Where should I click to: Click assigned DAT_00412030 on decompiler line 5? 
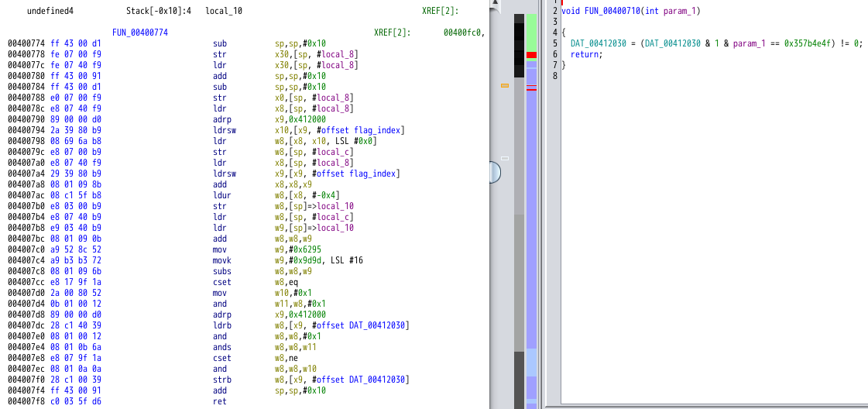(598, 43)
